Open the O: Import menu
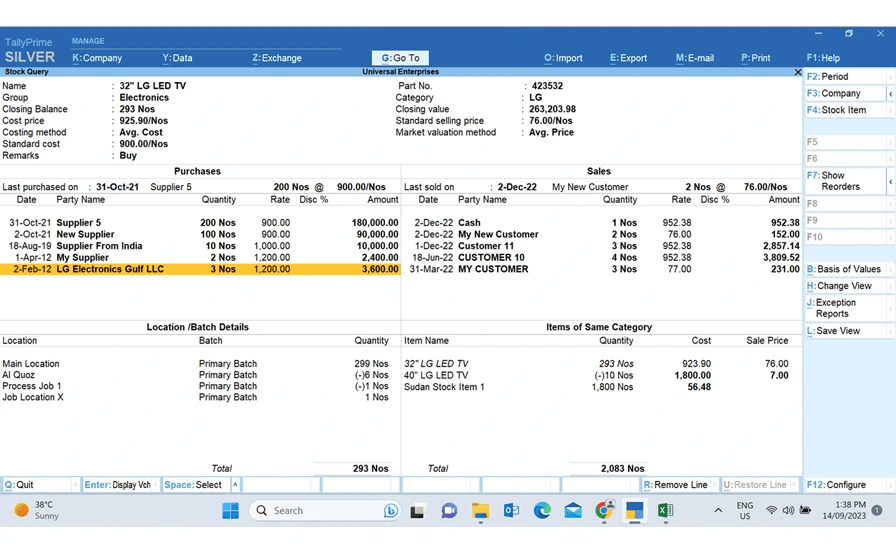Screen dimensions: 896x552 pos(563,58)
